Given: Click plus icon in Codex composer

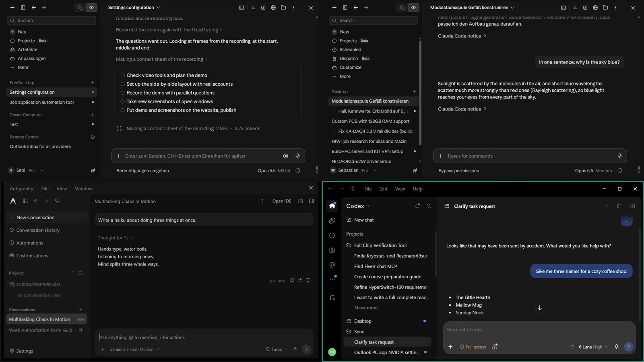Looking at the screenshot, I should (x=450, y=347).
